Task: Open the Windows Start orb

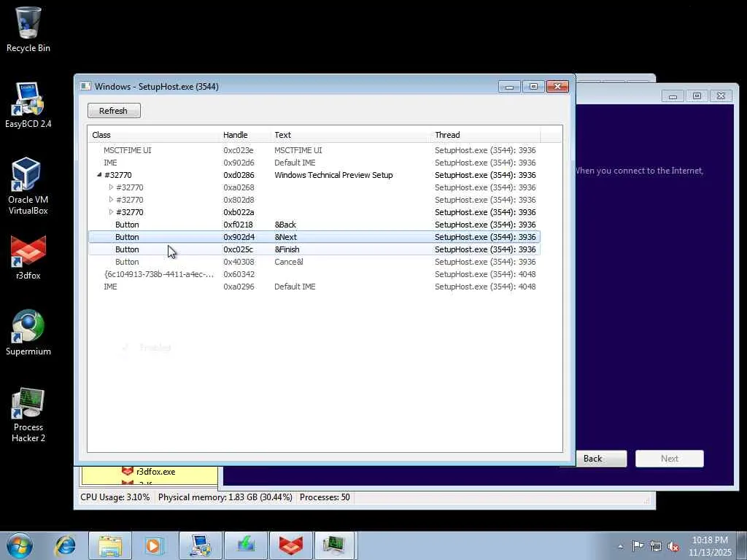Action: coord(20,545)
